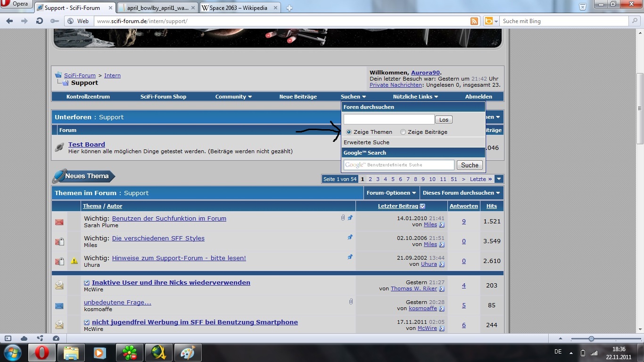The height and width of the screenshot is (362, 644).
Task: Click the Opera browser back arrow
Action: [9, 21]
